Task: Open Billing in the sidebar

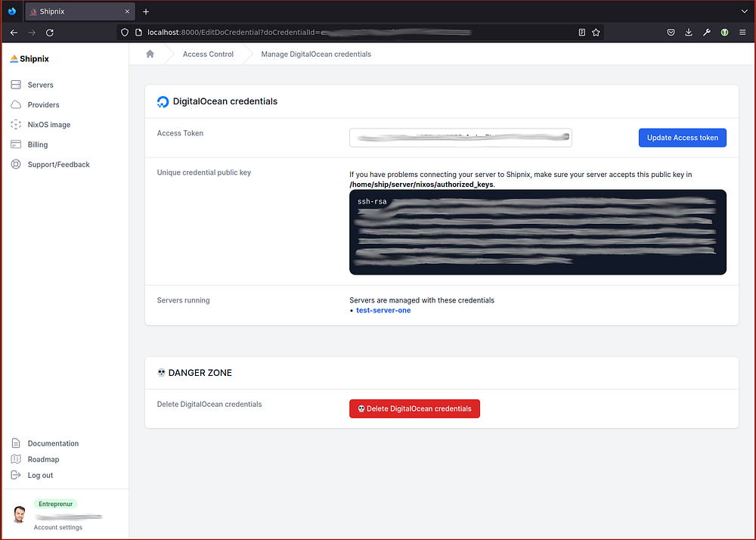Action: point(38,144)
